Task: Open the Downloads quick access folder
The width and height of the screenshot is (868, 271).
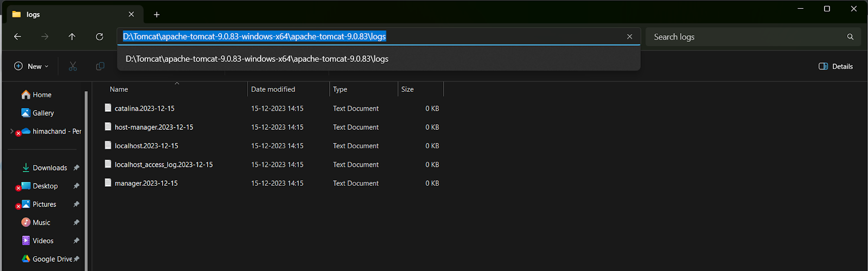Action: [x=44, y=168]
